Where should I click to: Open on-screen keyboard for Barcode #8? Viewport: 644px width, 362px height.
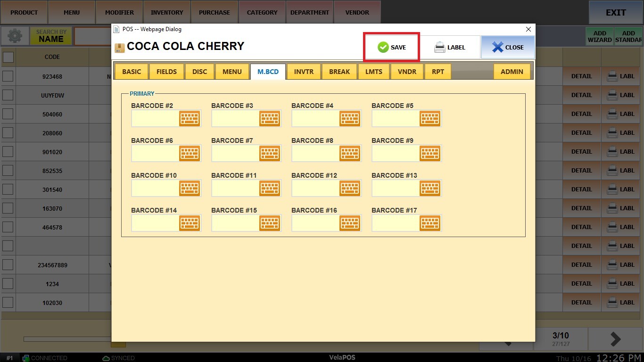tap(350, 153)
